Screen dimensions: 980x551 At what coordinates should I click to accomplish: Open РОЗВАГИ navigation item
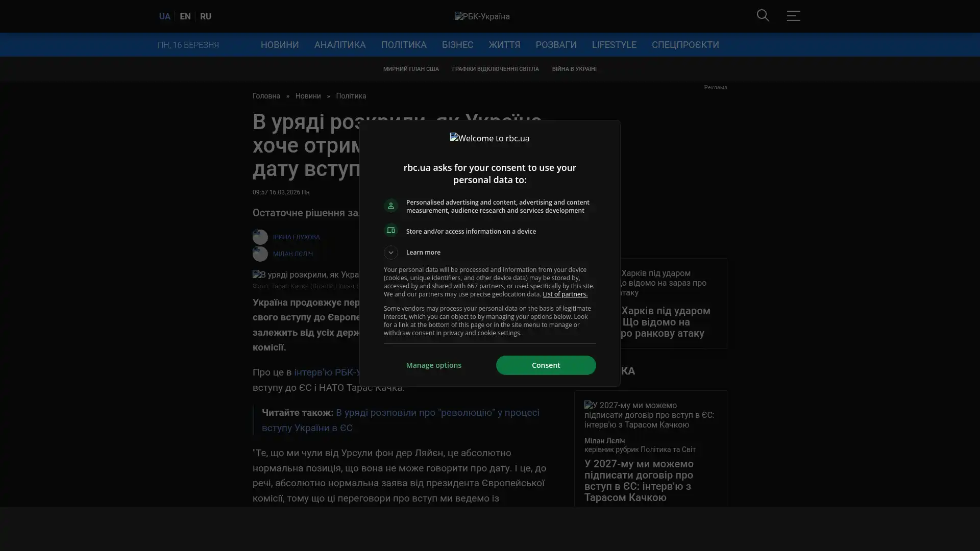[x=555, y=45]
